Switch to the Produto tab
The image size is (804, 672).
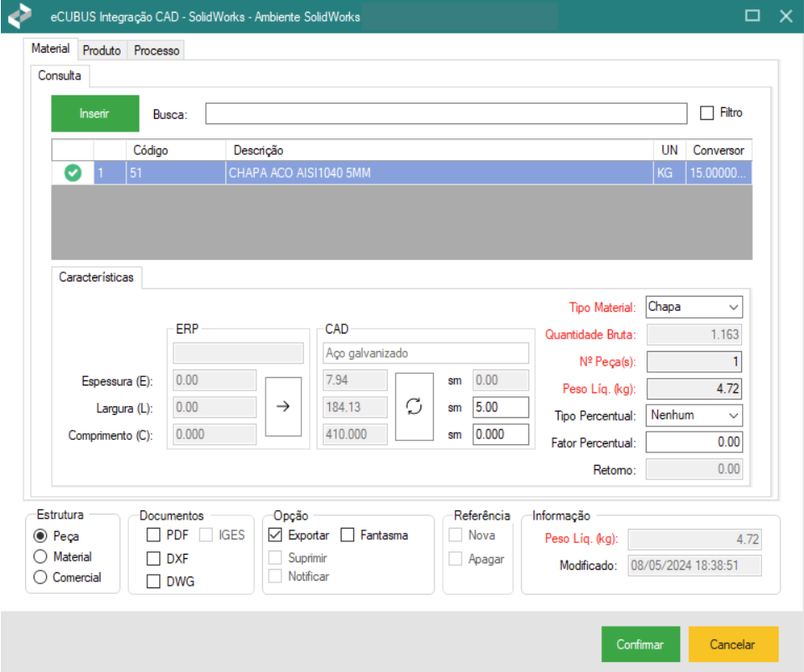[x=102, y=50]
